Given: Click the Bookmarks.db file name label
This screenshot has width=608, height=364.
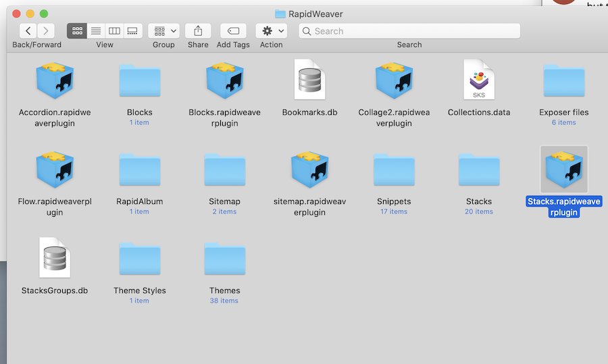Looking at the screenshot, I should (x=309, y=112).
